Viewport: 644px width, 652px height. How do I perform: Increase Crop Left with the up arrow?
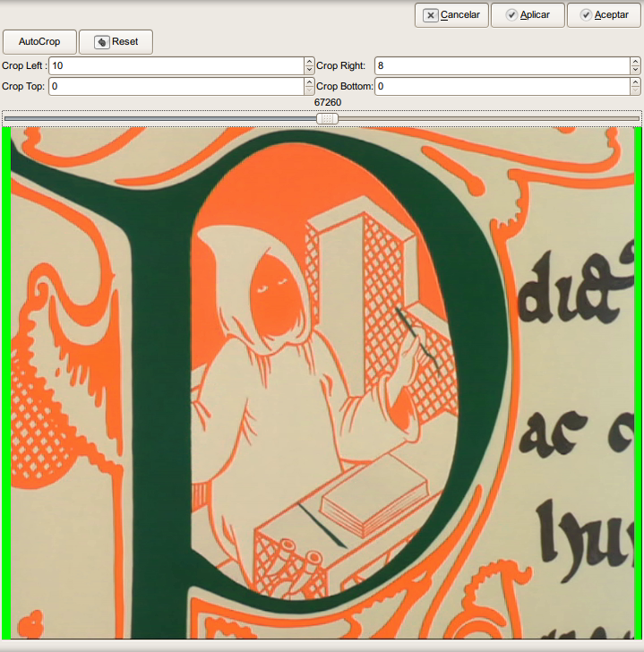coord(309,62)
